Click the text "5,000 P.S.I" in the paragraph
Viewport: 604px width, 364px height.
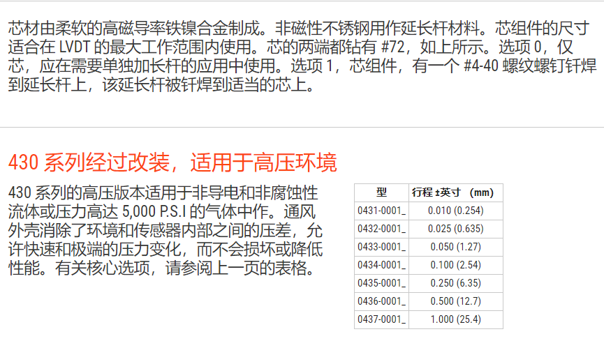pos(153,211)
